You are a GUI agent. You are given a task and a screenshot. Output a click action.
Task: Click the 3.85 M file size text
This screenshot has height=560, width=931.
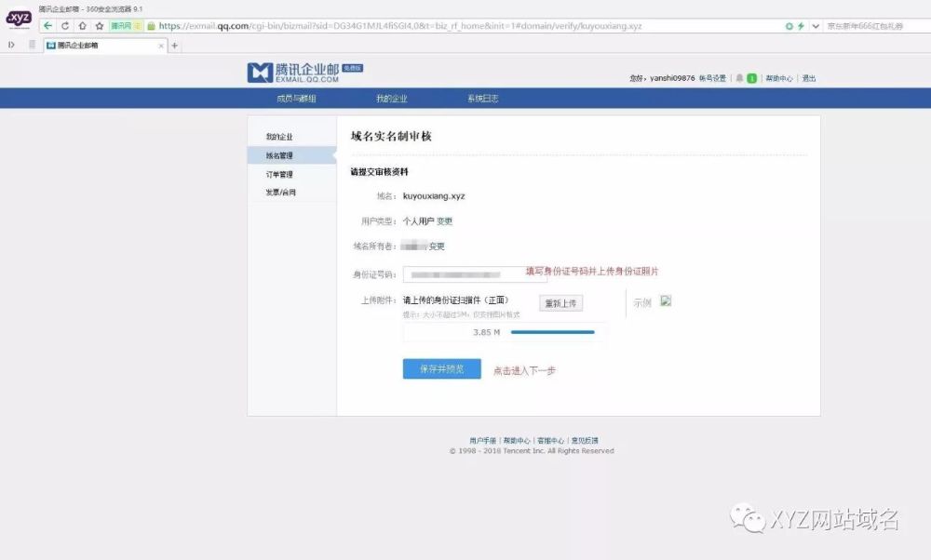[x=486, y=332]
